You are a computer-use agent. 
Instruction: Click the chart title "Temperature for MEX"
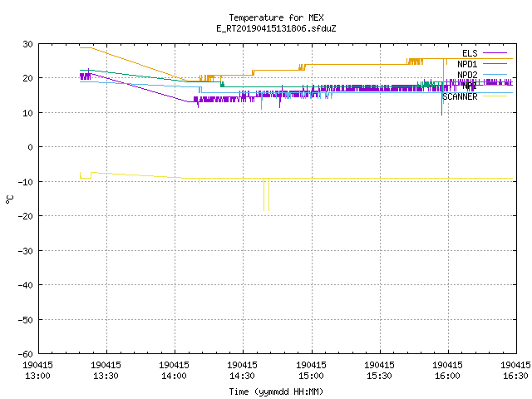276,17
